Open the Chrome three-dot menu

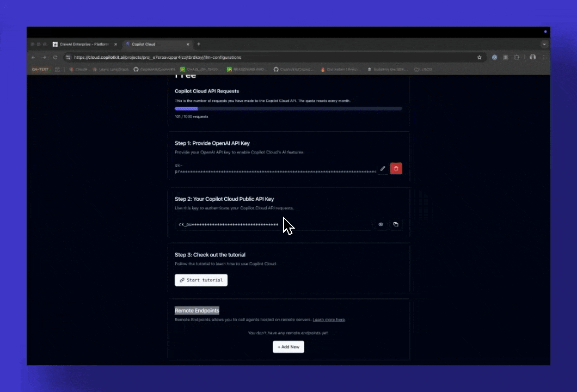[543, 57]
